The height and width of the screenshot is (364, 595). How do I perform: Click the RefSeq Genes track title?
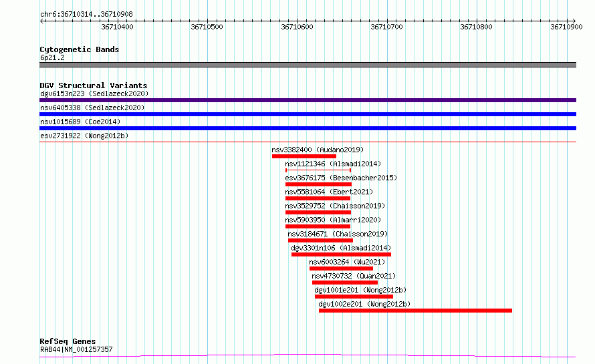click(x=68, y=341)
